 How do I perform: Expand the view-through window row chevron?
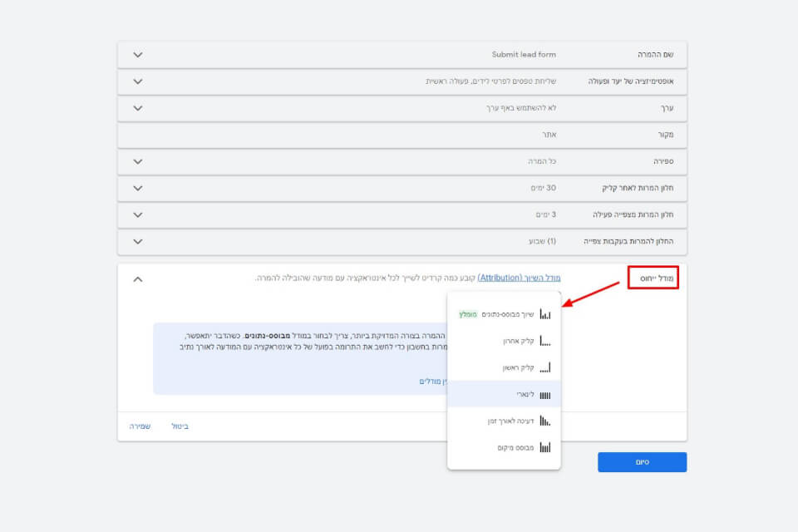pyautogui.click(x=138, y=242)
